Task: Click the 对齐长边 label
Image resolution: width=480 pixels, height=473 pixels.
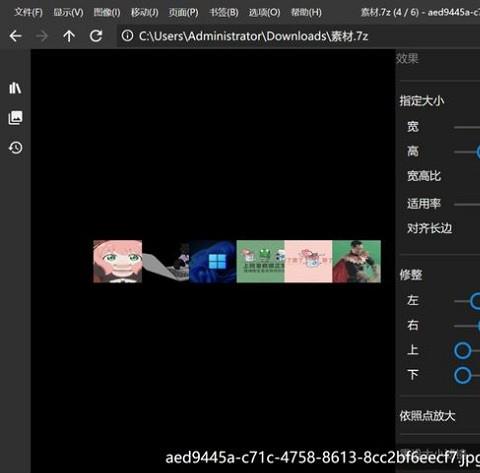Action: 429,228
